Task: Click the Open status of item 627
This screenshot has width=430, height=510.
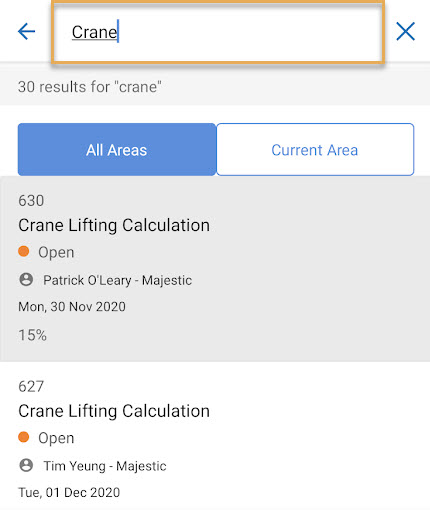Action: pos(56,438)
